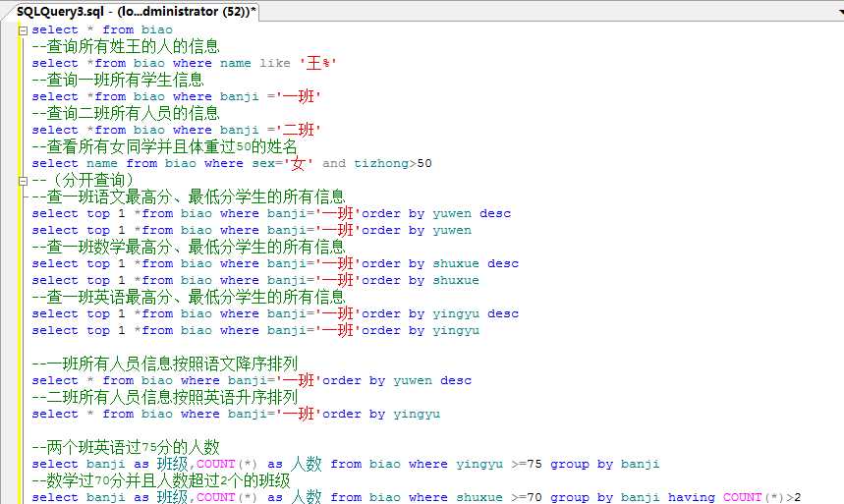844x504 pixels.
Task: Click the '王%' string literal
Action: (x=319, y=63)
